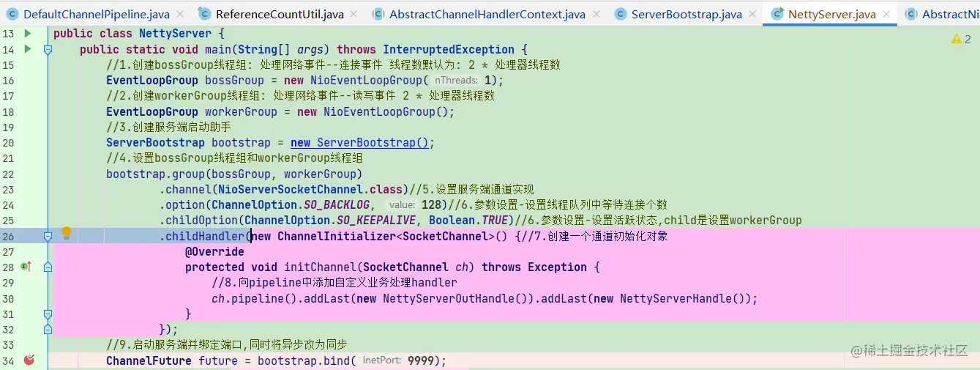Collapse the initChannel fold on line 28
Screen dimensions: 980x370
pyautogui.click(x=48, y=267)
